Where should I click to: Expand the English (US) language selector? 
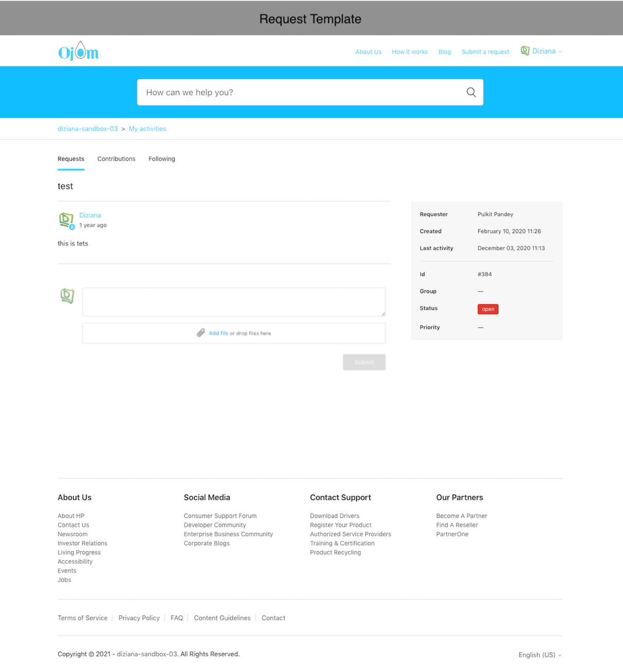[540, 655]
